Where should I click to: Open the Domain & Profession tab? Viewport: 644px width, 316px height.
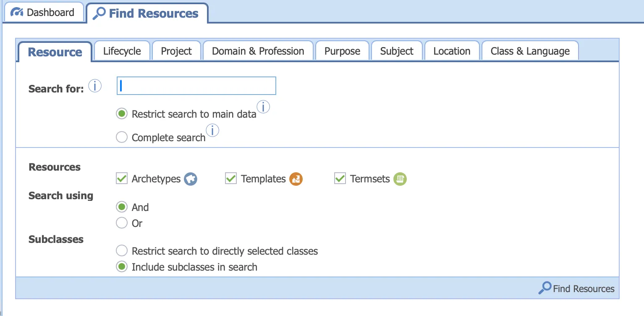(x=257, y=51)
